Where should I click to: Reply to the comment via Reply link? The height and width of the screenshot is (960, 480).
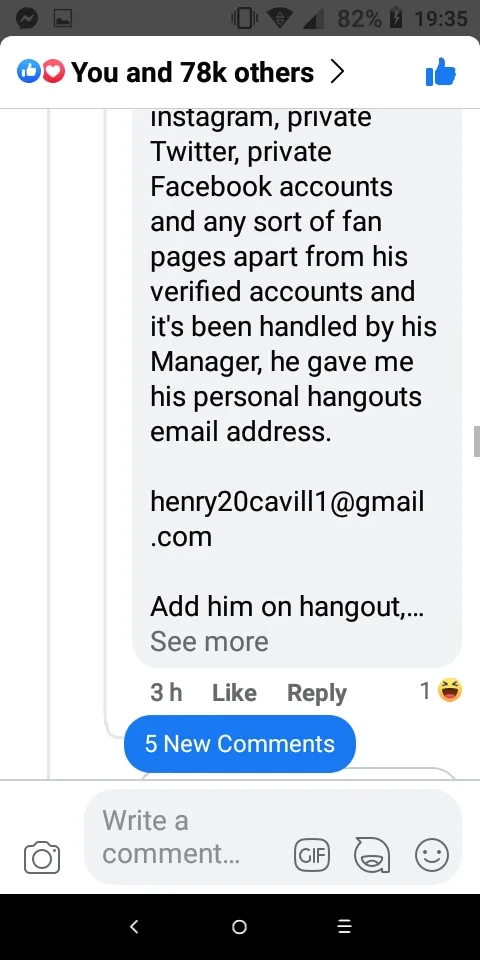pos(317,692)
